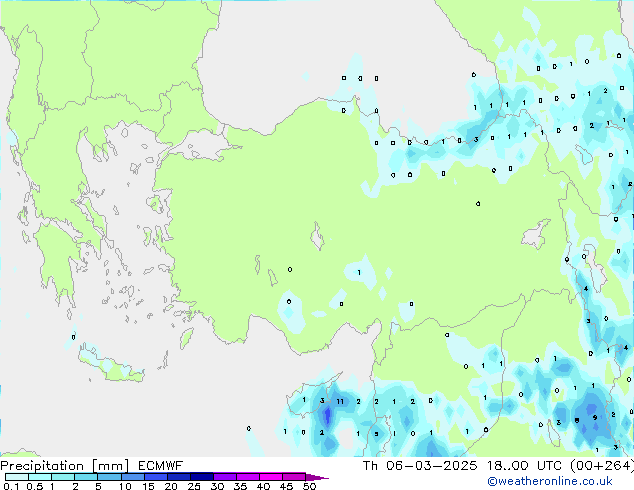Pick the 15–20 mm blue legend swatch
The height and width of the screenshot is (490, 634).
[155, 477]
